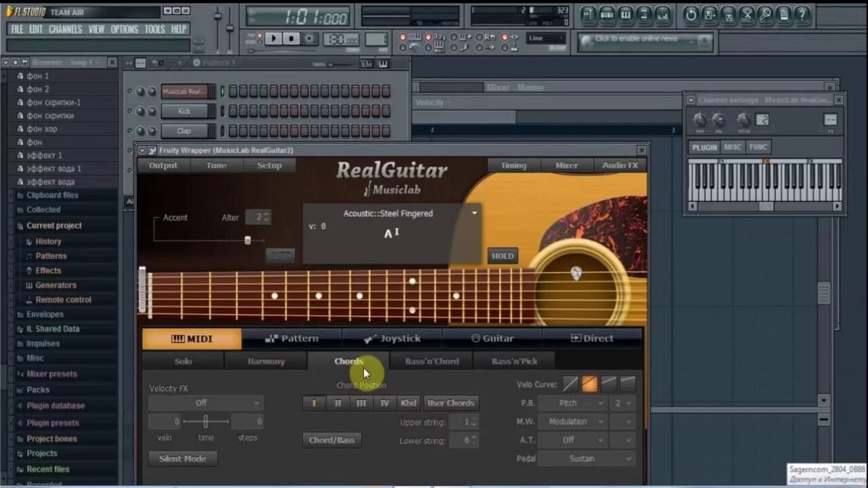Screen dimensions: 868x488
Task: Open the M.W. Modulation dropdown
Action: pyautogui.click(x=572, y=422)
